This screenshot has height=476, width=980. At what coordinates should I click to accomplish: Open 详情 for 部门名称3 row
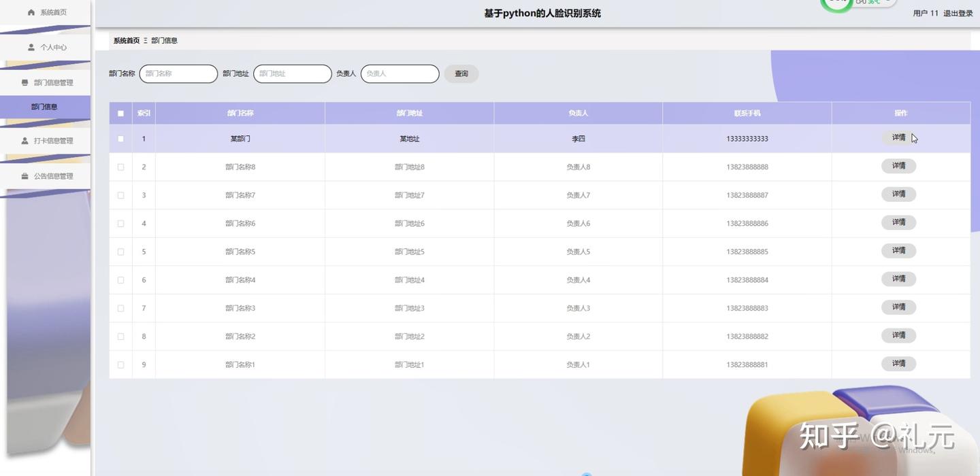click(898, 307)
